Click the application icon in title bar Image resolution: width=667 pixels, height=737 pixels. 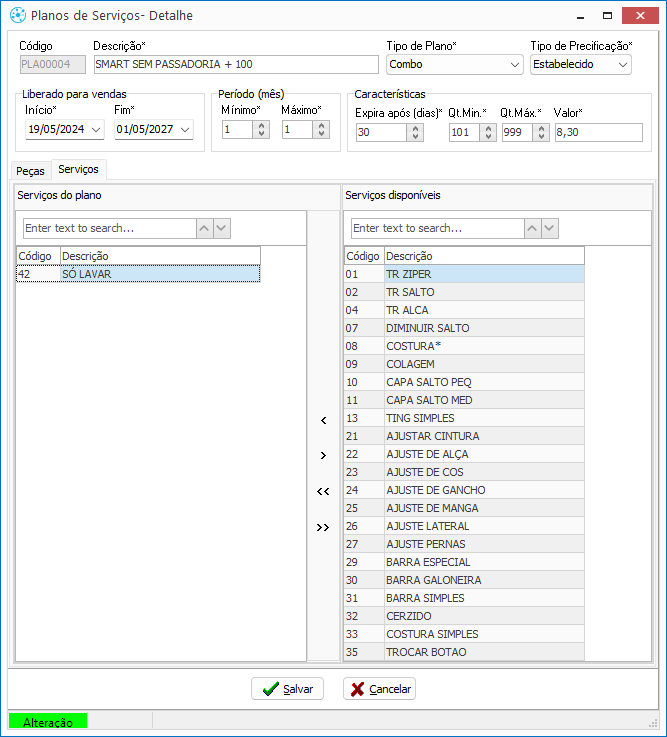coord(17,15)
